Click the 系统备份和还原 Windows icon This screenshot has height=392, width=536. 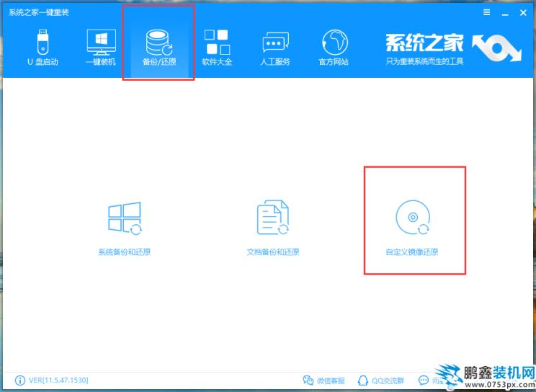pyautogui.click(x=125, y=218)
